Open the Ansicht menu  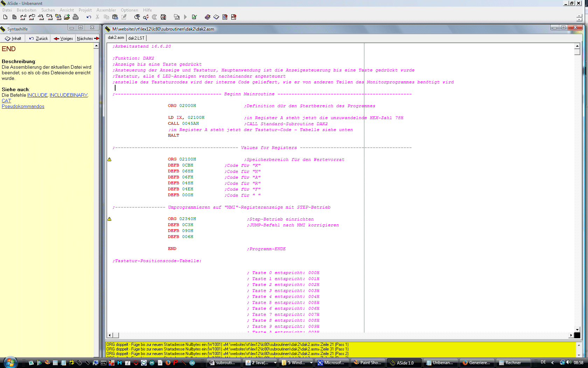(66, 10)
